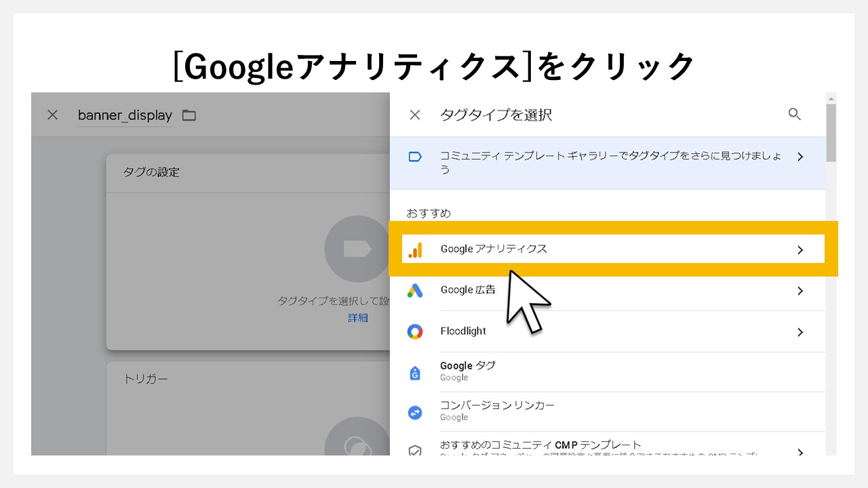The width and height of the screenshot is (868, 488).
Task: Click the CMP テンプレート checkmark icon
Action: tap(416, 449)
